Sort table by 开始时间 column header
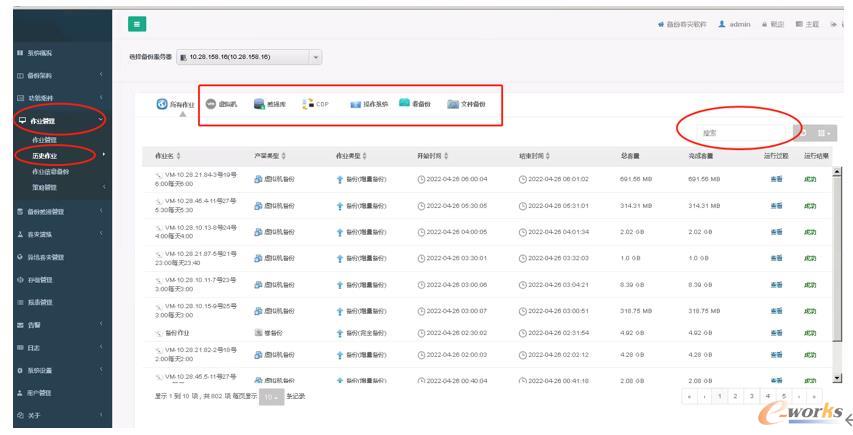The image size is (853, 435). 435,155
